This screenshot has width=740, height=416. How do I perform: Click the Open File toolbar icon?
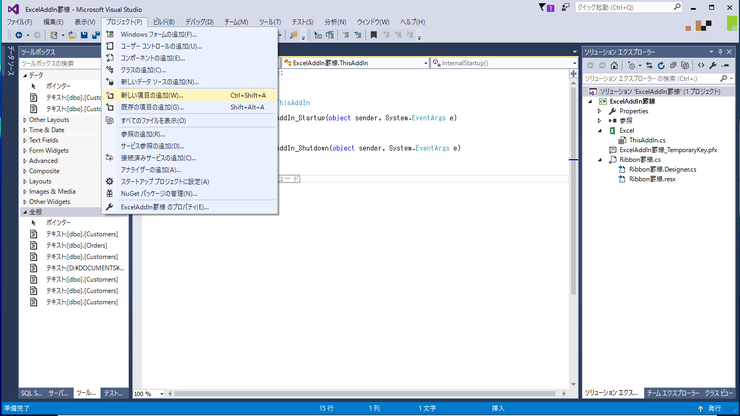(72, 35)
